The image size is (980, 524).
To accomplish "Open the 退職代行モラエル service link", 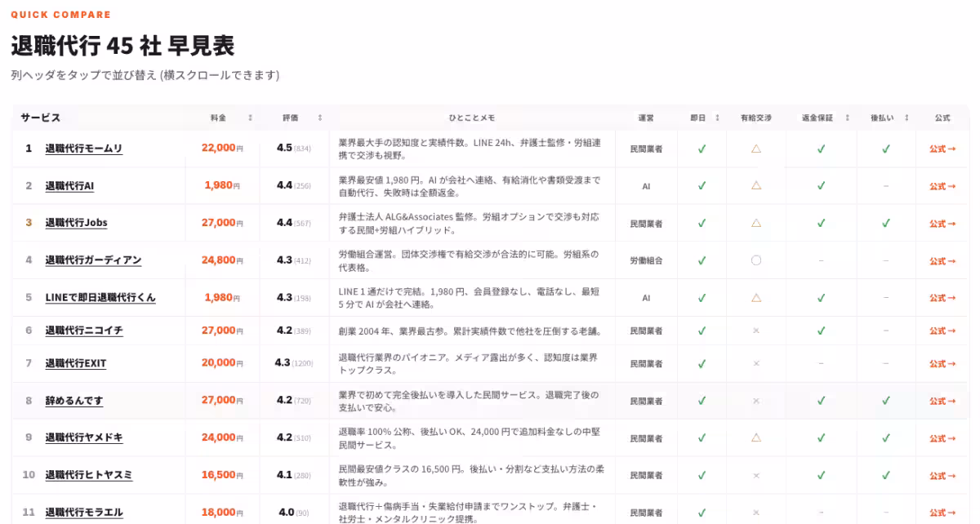I will pos(84,513).
